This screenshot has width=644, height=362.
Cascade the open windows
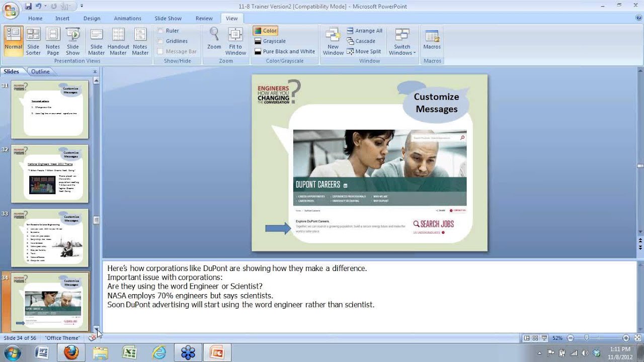click(361, 41)
